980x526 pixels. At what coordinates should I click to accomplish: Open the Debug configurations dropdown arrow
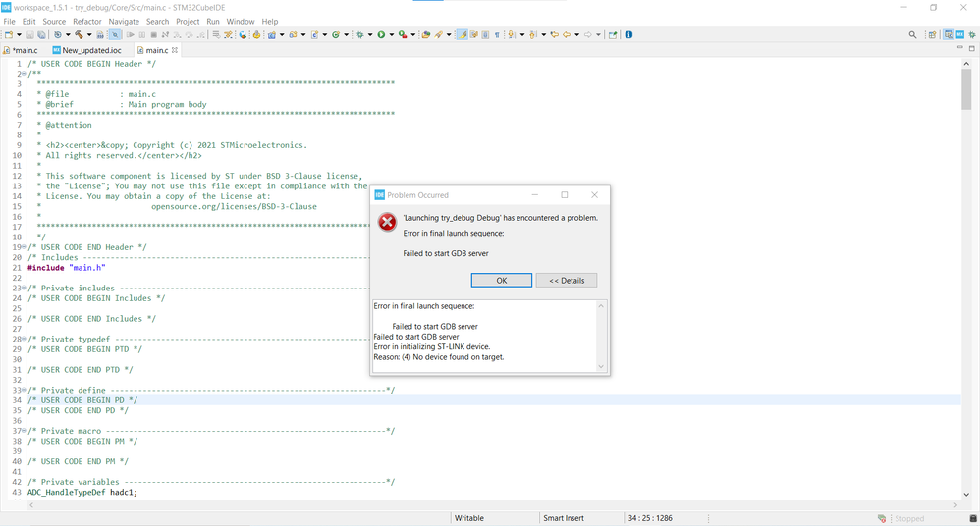[x=370, y=35]
